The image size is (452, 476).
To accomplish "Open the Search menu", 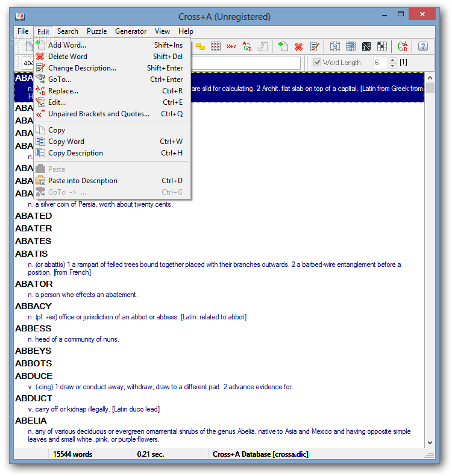I will point(67,31).
